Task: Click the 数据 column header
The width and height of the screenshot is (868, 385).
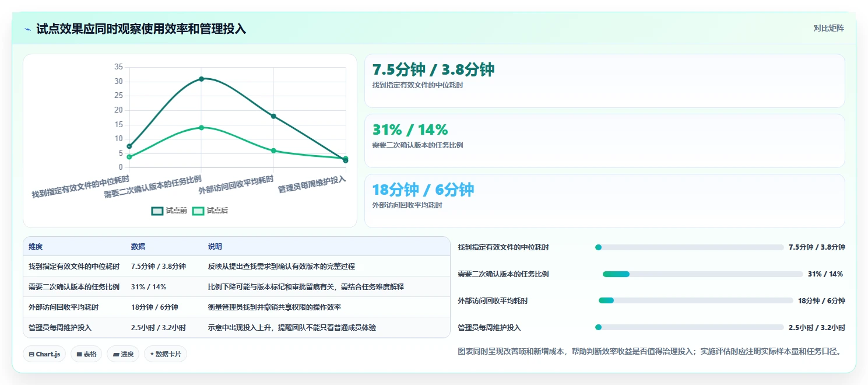Action: [138, 247]
